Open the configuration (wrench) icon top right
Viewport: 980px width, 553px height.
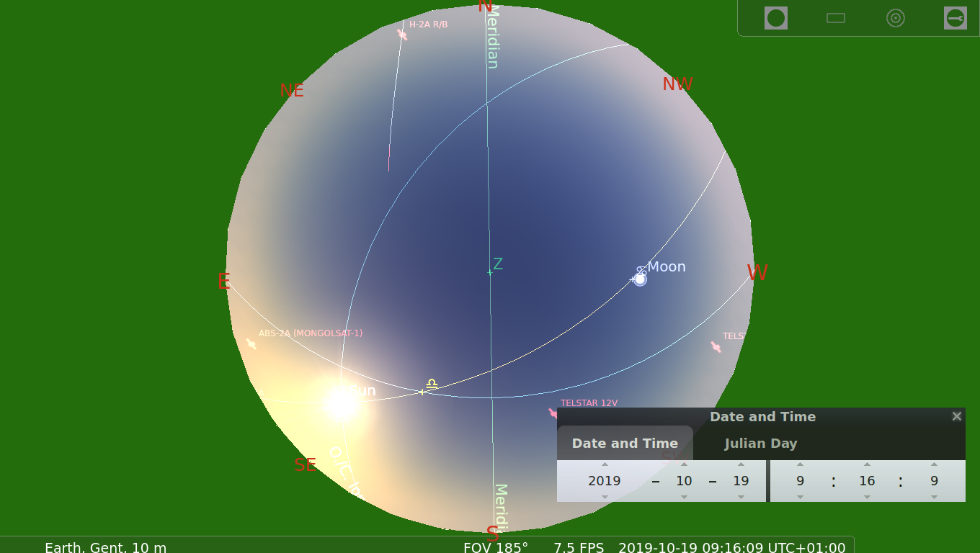(955, 18)
